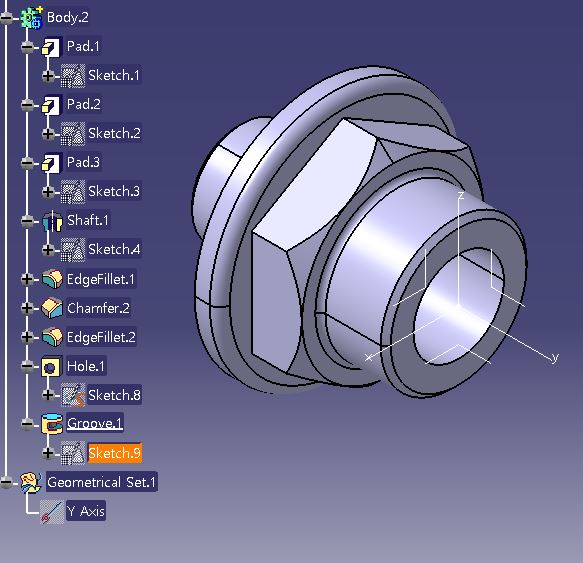Click the EdgeFillet.1 icon

(52, 279)
